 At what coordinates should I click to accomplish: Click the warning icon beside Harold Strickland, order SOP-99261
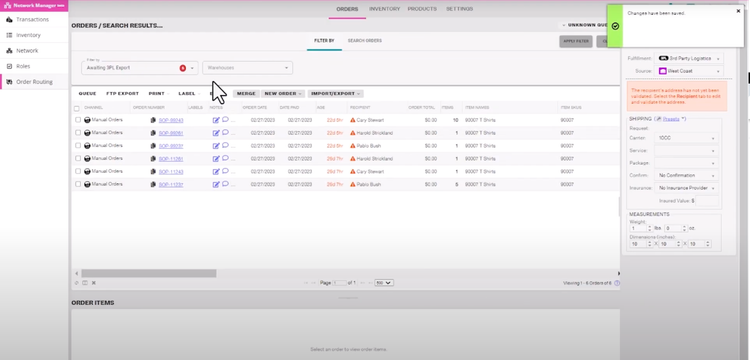click(x=353, y=133)
